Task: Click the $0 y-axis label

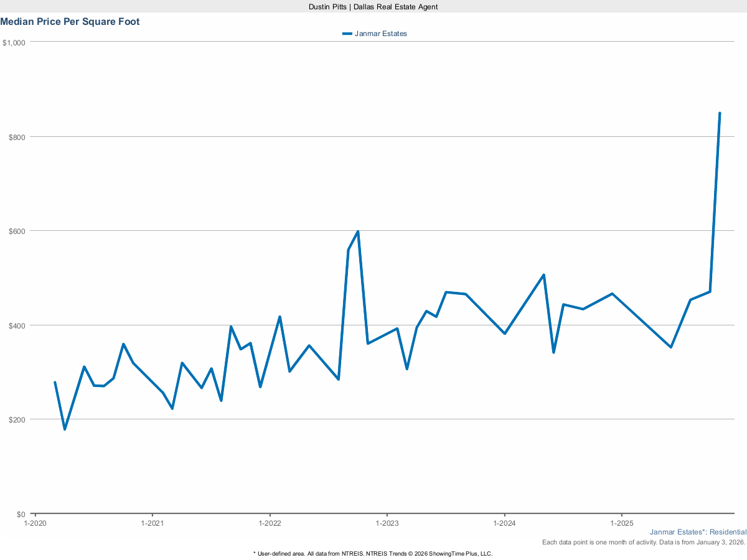Action: [20, 514]
